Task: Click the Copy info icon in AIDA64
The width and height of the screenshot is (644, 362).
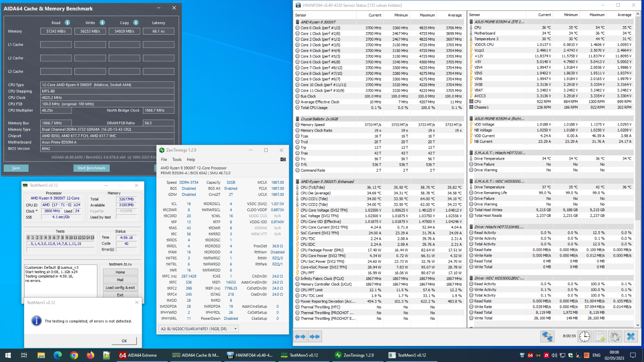Action: 136,23
